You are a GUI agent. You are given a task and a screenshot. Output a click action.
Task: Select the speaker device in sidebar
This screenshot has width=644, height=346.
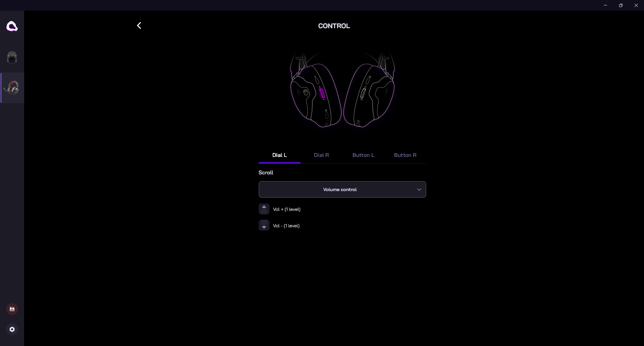tap(12, 57)
